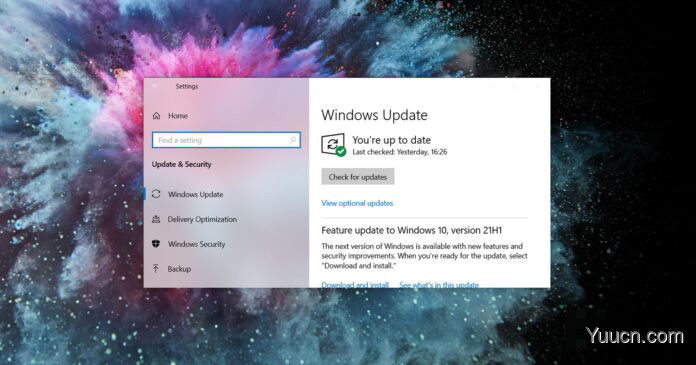The height and width of the screenshot is (365, 696).
Task: Click the Update & Security section heading
Action: [x=182, y=164]
